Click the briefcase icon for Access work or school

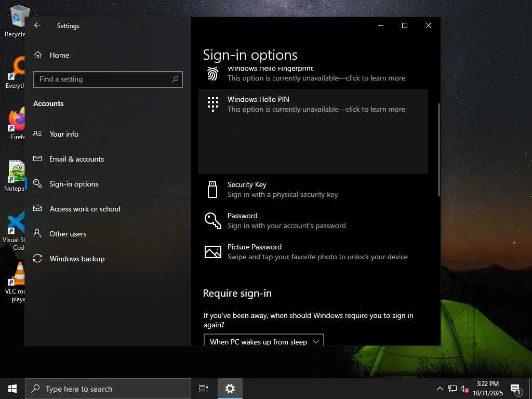click(37, 208)
